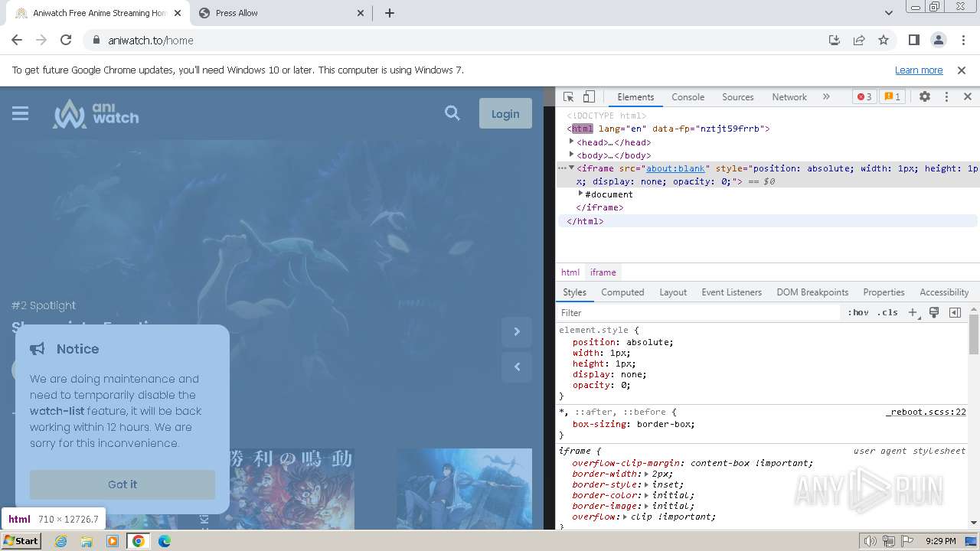Open the Event Listeners tab
This screenshot has width=980, height=551.
tap(731, 292)
